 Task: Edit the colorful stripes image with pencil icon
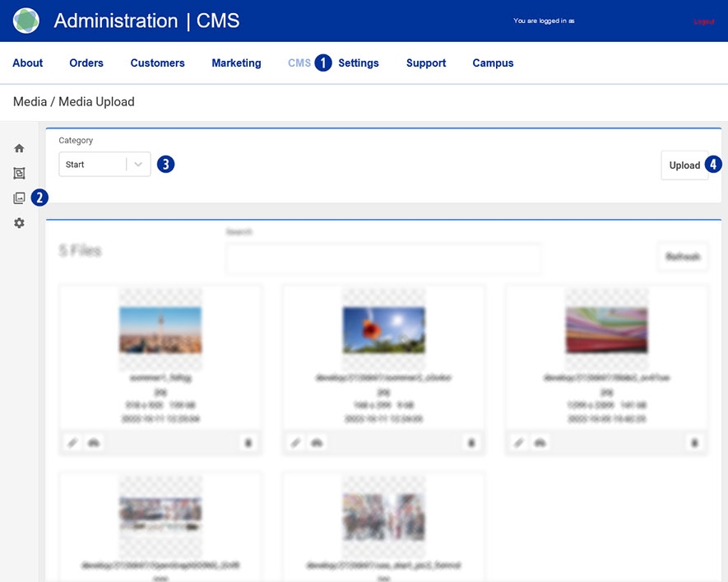[x=518, y=443]
